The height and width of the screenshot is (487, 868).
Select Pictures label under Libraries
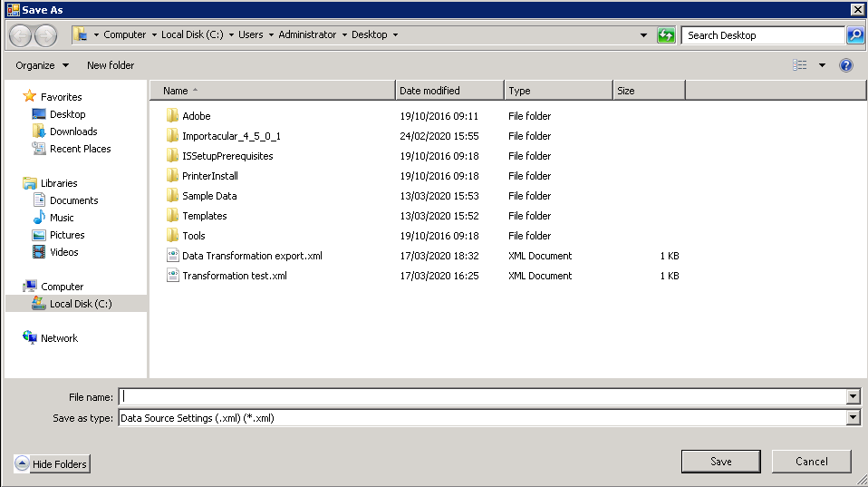67,235
